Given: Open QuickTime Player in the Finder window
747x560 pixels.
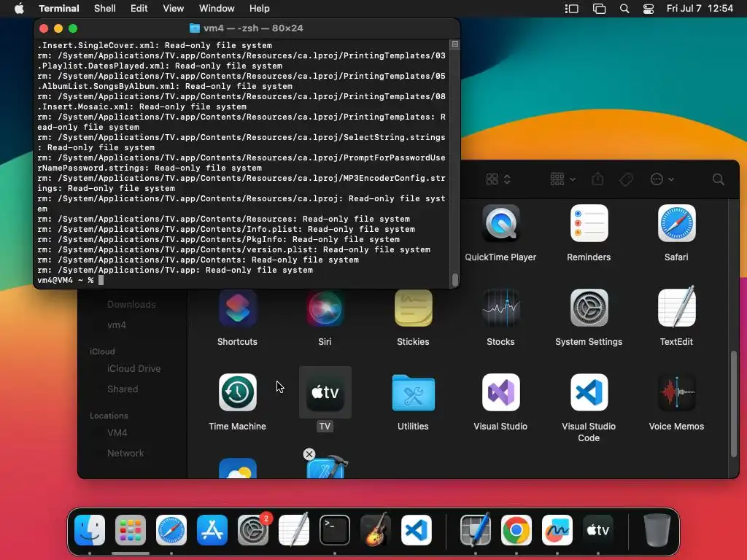Looking at the screenshot, I should 500,224.
